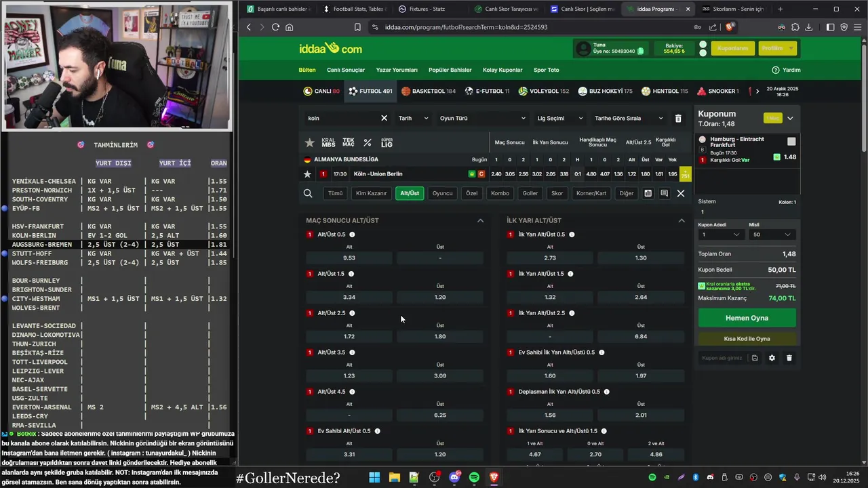Search markets with the magnifier icon

click(x=308, y=193)
